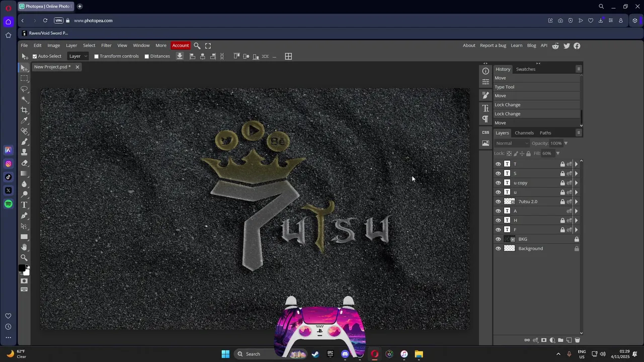Switch to the Channels tab
644x362 pixels.
(524, 133)
